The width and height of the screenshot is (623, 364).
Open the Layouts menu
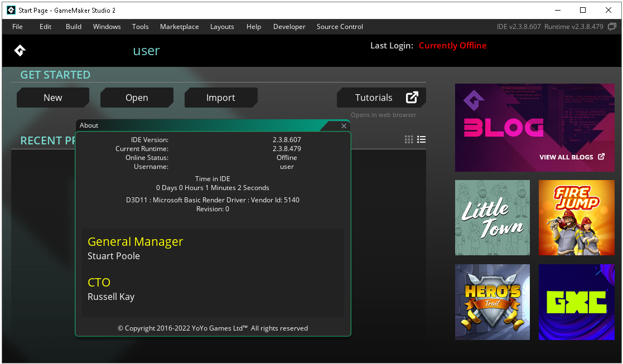222,27
